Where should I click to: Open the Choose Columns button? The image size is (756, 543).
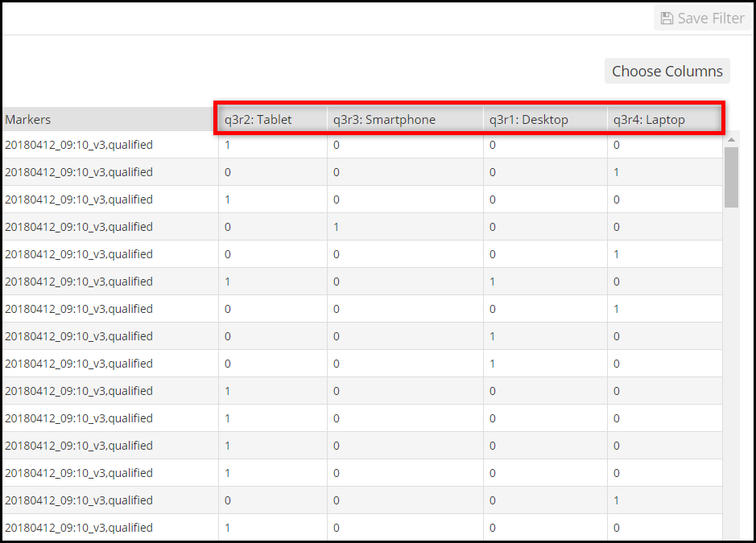coord(667,72)
